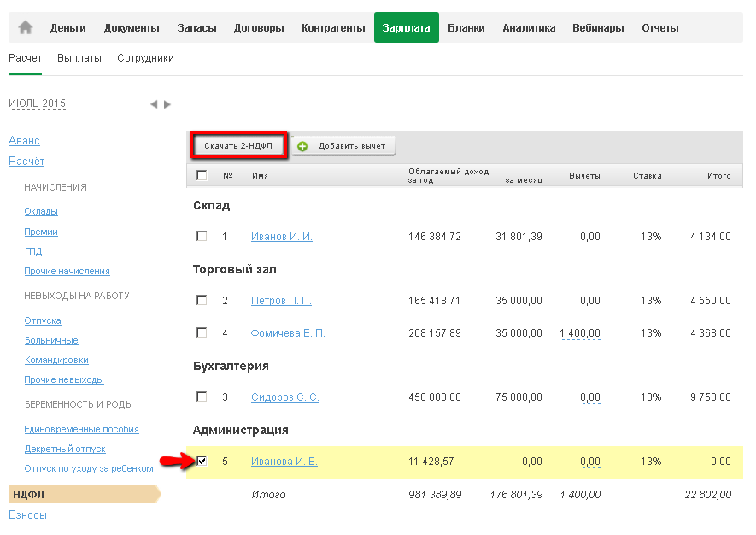Screen dimensions: 756x535
Task: Select НДФЛ in the left sidebar
Action: point(28,494)
